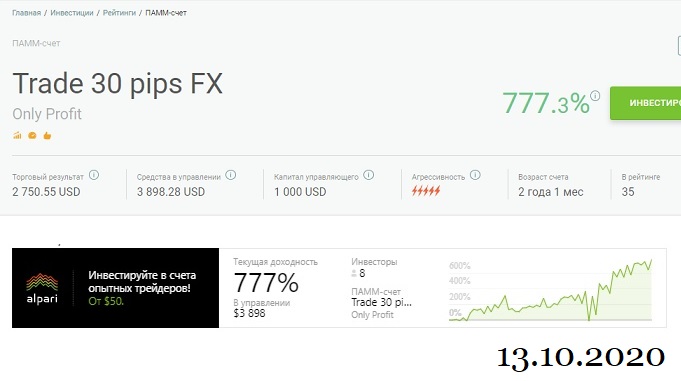Click Trade 30 pi... PAMM account name in widget
Image resolution: width=681 pixels, height=381 pixels.
[x=381, y=302]
